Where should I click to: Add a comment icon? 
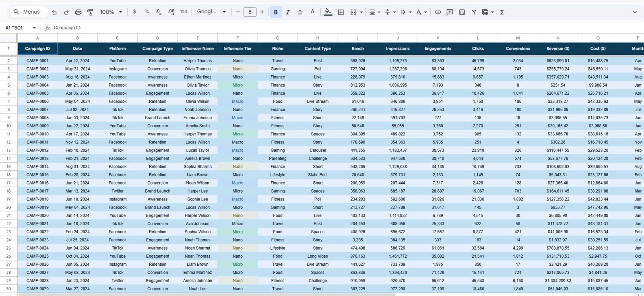tap(450, 12)
